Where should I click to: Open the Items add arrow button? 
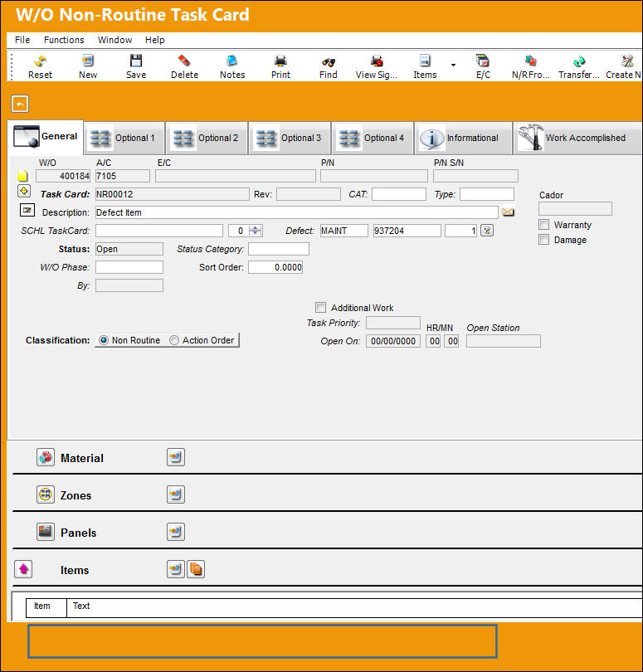pyautogui.click(x=176, y=569)
